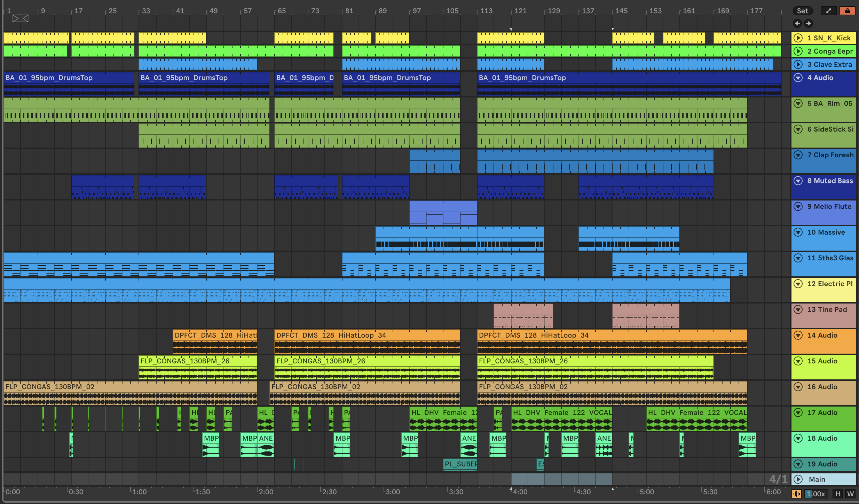Click the envelope icon under bar 1
859x504 pixels.
pyautogui.click(x=21, y=18)
